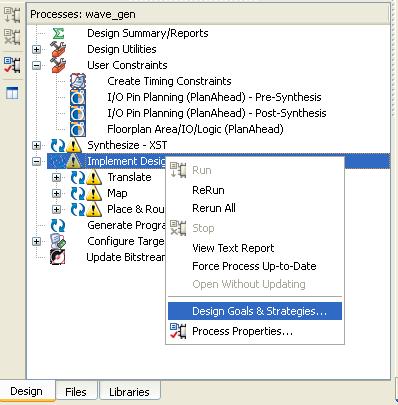Click the icon beside Configure Target Device
The height and width of the screenshot is (405, 398).
(x=58, y=241)
